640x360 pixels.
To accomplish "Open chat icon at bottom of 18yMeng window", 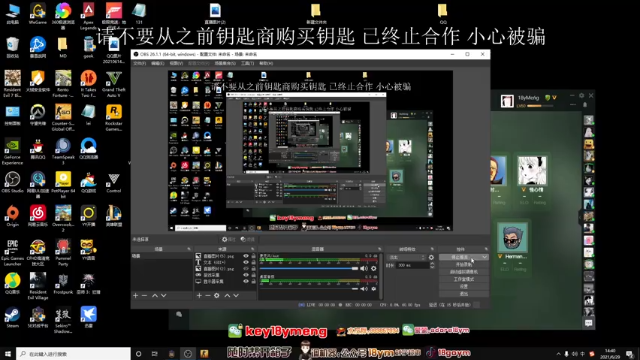I will tap(588, 323).
